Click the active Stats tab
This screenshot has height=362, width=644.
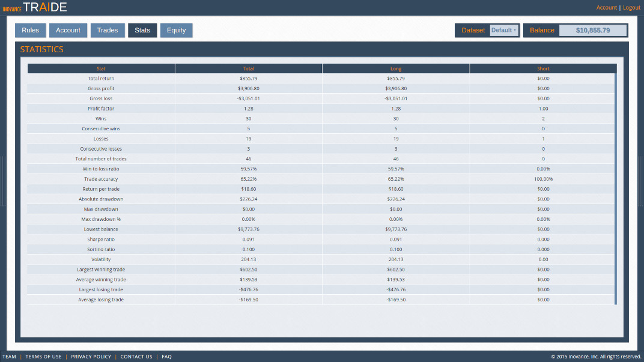coord(142,30)
